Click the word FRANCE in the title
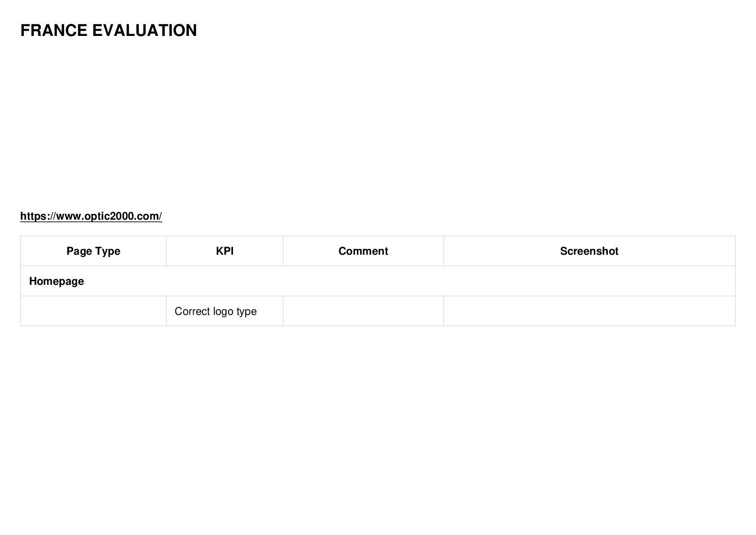The image size is (756, 535). [54, 31]
